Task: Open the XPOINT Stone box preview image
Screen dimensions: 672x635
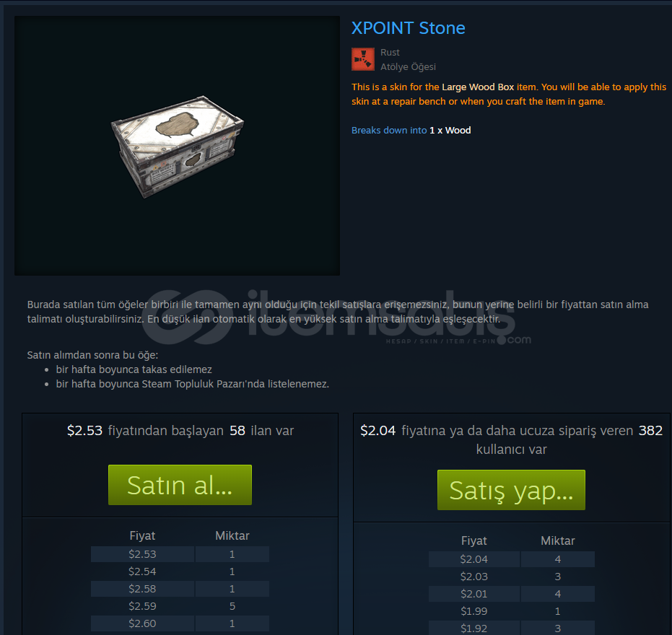Action: [x=177, y=146]
